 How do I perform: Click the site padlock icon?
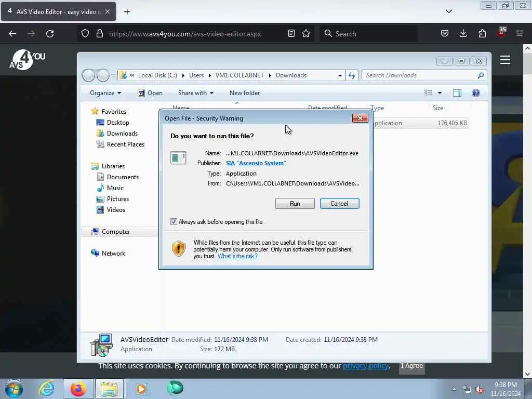pyautogui.click(x=99, y=34)
